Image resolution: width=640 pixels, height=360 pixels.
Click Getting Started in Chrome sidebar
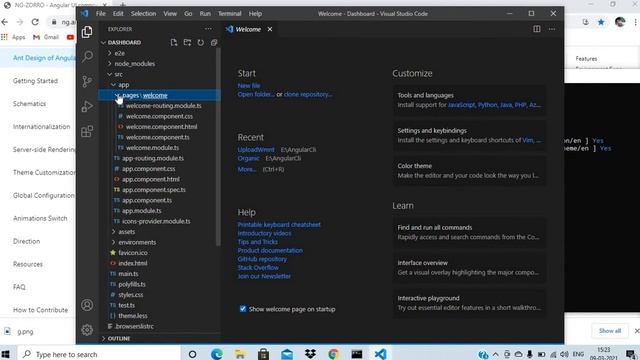point(35,81)
